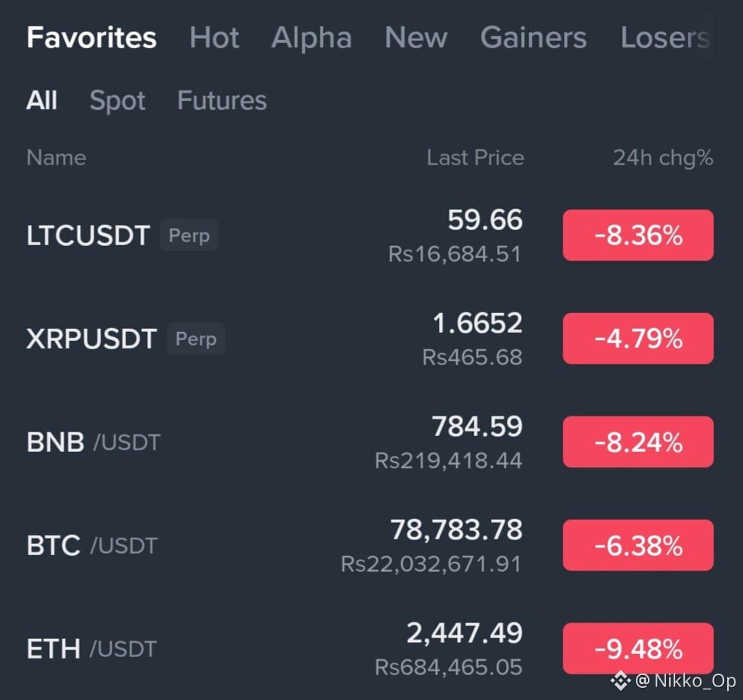This screenshot has height=700, width=743.
Task: Open the Alpha tab
Action: (x=312, y=38)
